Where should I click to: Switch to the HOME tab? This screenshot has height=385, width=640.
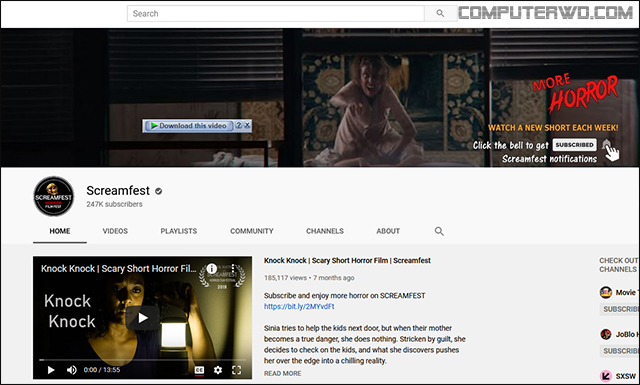[x=60, y=231]
